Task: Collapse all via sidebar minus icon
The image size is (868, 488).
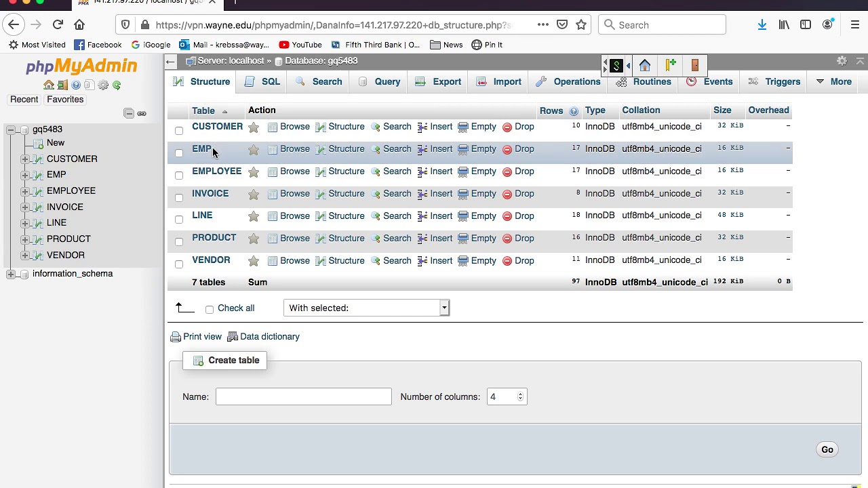Action: (x=129, y=113)
